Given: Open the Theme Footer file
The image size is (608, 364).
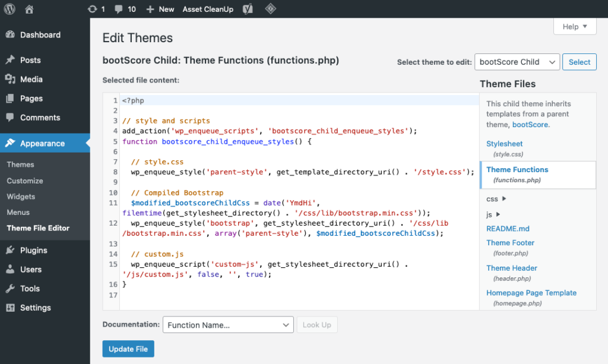Looking at the screenshot, I should pyautogui.click(x=510, y=243).
